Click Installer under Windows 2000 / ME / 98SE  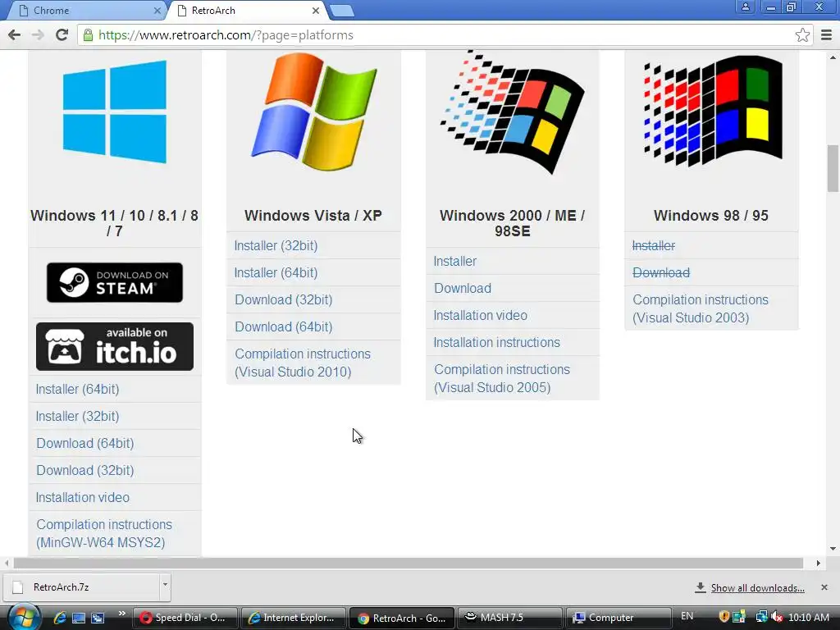click(x=454, y=261)
